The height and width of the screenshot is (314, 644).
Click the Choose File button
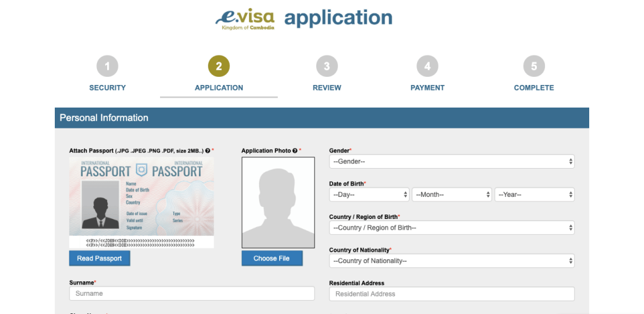(272, 259)
